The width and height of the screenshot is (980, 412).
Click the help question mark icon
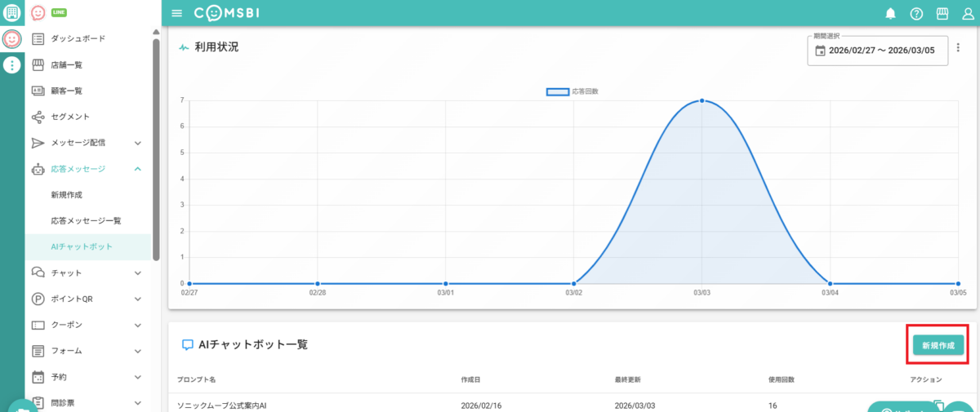tap(916, 13)
